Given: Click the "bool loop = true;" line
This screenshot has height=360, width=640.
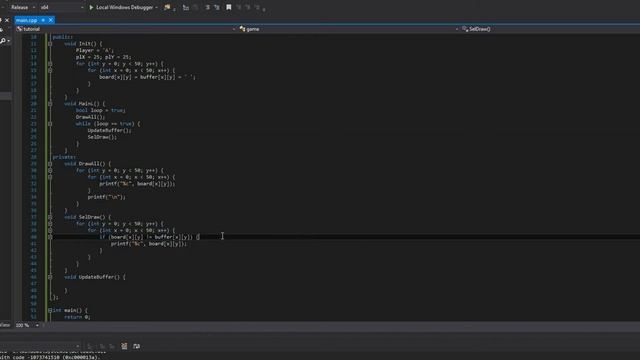Looking at the screenshot, I should tap(100, 110).
